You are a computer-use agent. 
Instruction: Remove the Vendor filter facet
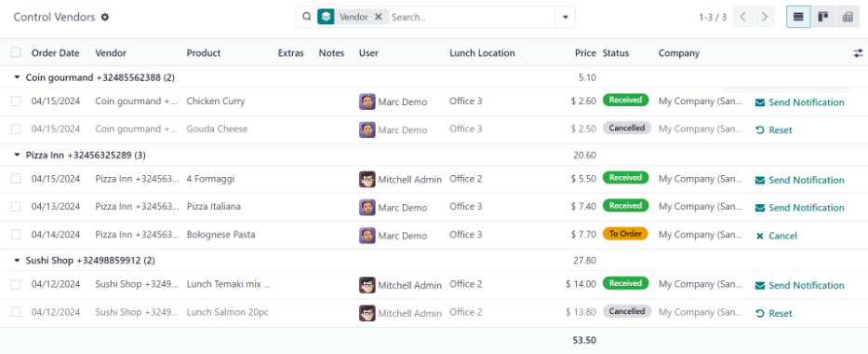tap(379, 17)
